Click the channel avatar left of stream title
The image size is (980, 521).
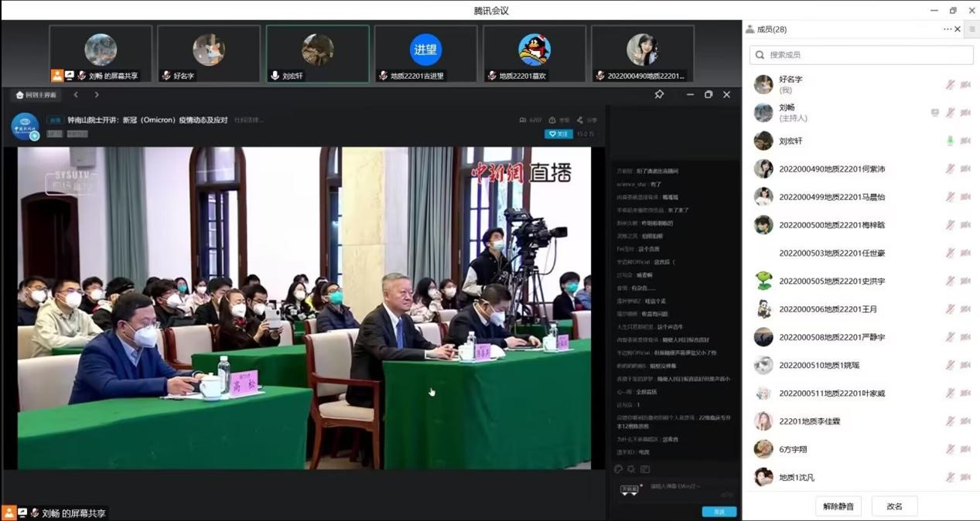tap(25, 126)
